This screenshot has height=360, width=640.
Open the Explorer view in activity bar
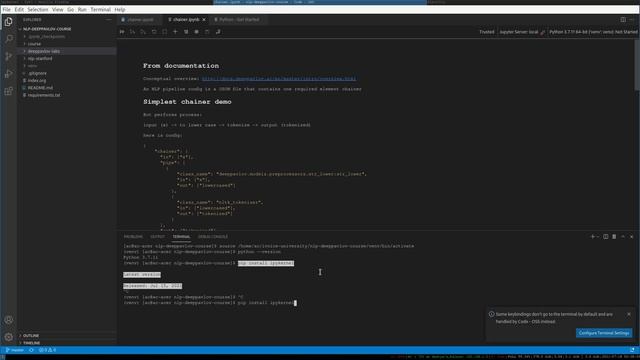click(9, 22)
